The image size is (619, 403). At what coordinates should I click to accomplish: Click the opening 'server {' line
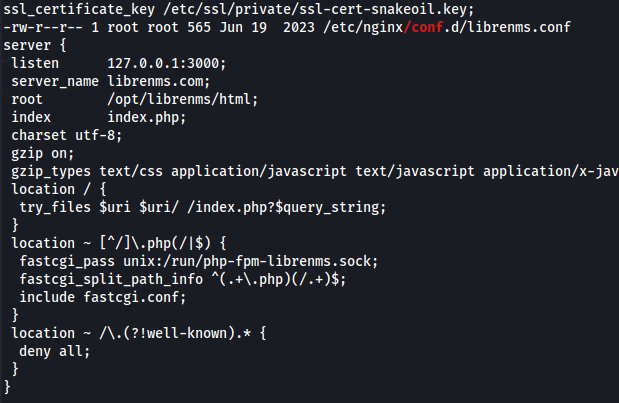click(x=35, y=45)
